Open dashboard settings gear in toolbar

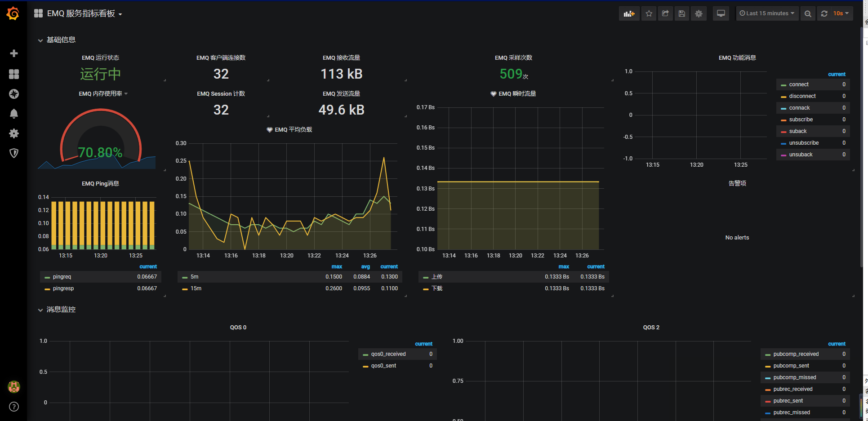pyautogui.click(x=699, y=13)
